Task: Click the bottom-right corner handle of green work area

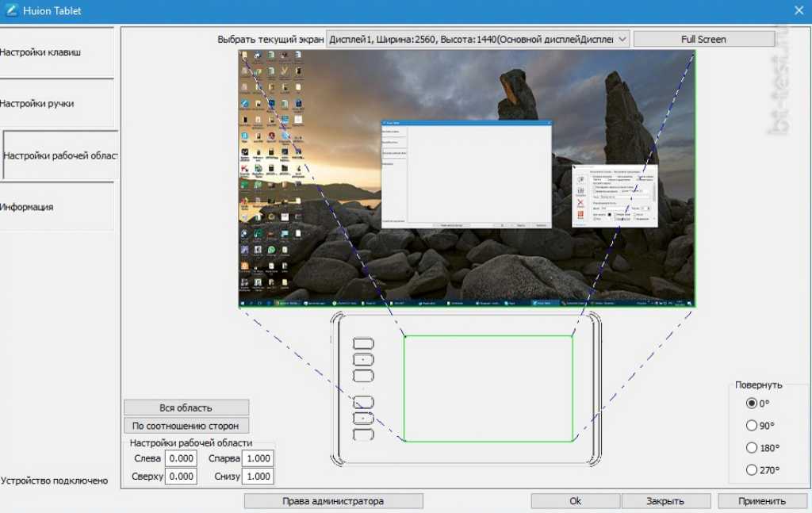Action: (573, 440)
